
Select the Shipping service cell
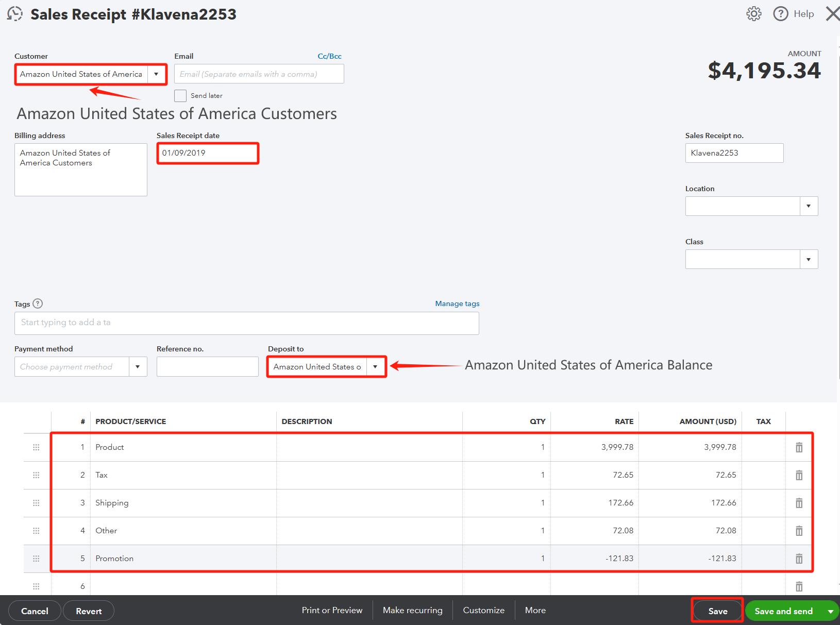tap(183, 503)
